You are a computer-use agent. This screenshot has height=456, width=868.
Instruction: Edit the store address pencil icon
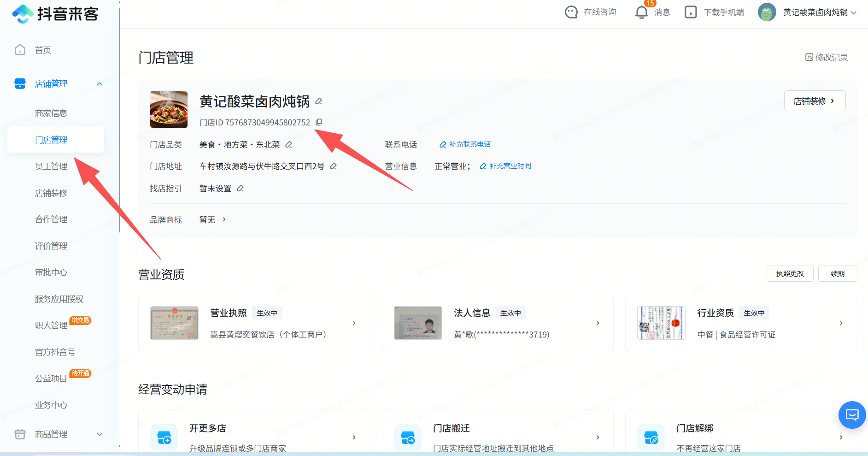(333, 166)
